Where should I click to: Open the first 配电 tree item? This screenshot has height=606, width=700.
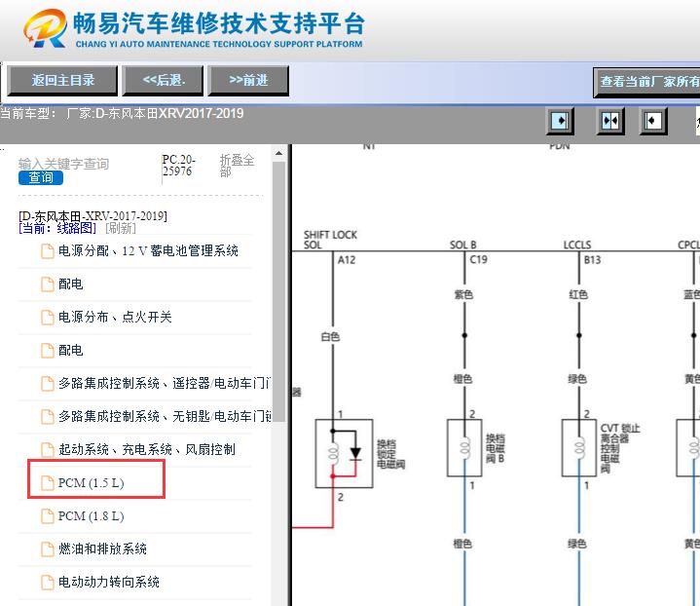click(70, 284)
